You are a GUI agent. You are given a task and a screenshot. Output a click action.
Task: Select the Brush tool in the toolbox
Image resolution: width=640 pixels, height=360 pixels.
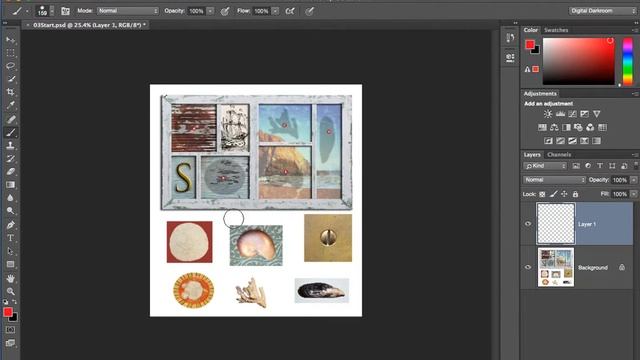11,132
